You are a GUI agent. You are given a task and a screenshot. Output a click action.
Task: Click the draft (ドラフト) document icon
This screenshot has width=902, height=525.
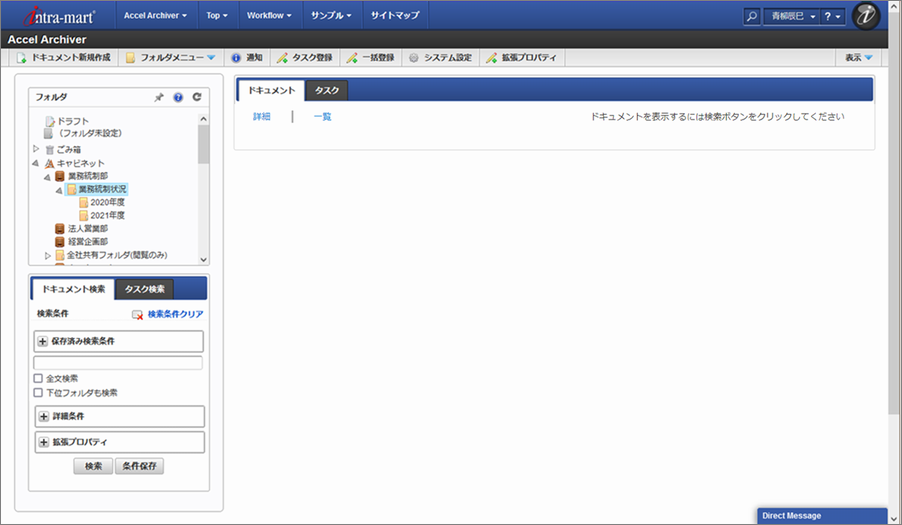(x=50, y=121)
